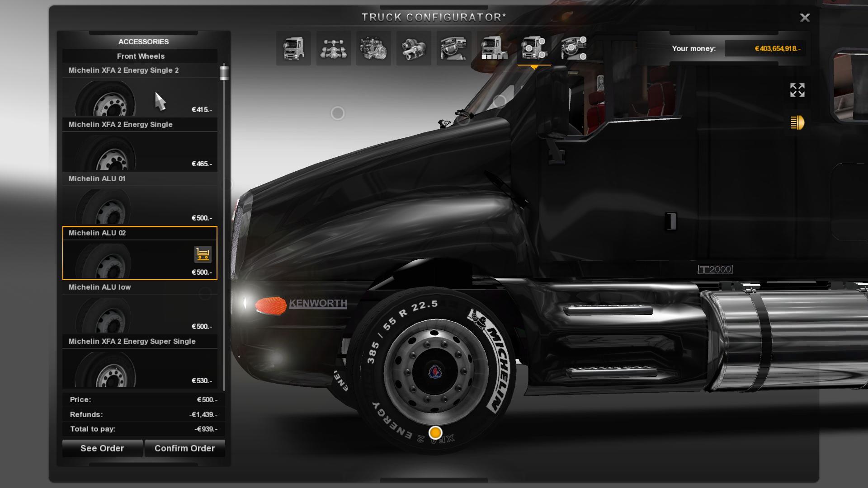This screenshot has height=488, width=868.
Task: Close the Truck Configurator window
Action: coord(805,18)
